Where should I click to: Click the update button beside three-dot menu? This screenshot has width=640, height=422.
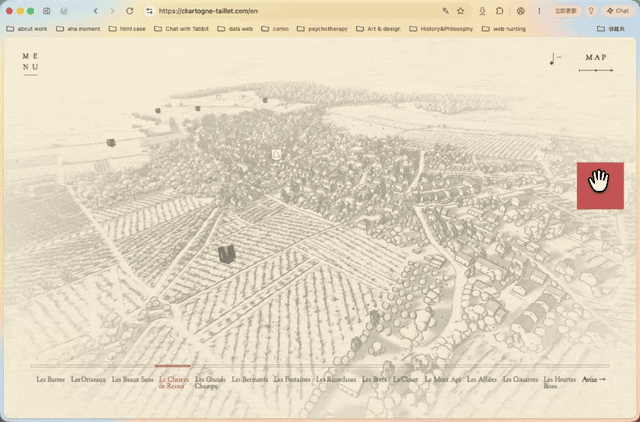pyautogui.click(x=566, y=11)
